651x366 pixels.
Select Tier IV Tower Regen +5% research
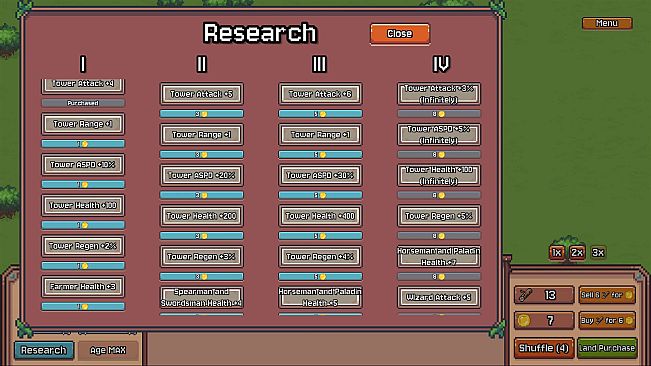click(x=439, y=216)
